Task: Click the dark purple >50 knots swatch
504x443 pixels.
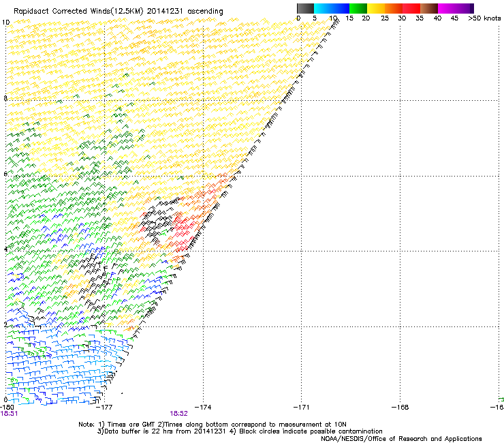Action: pyautogui.click(x=472, y=8)
